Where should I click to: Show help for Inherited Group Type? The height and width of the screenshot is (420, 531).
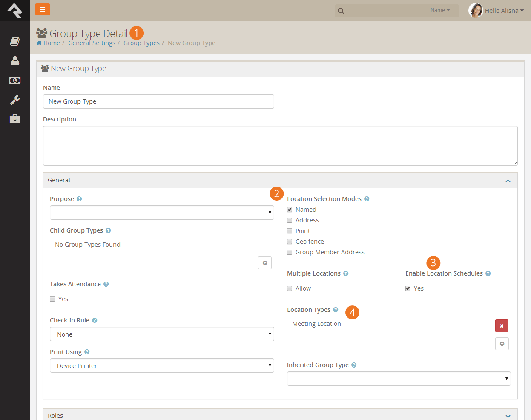click(354, 365)
